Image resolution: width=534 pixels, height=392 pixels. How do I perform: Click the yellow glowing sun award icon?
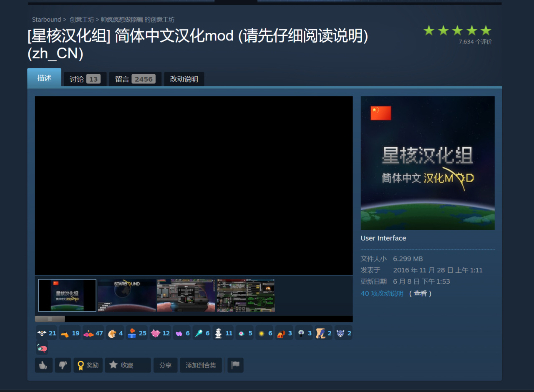(x=261, y=334)
